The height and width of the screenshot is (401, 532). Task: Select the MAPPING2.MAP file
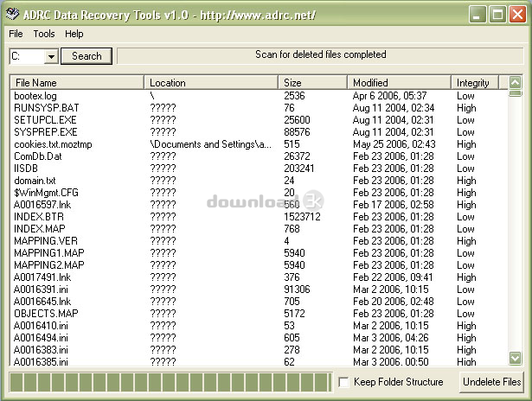[x=48, y=265]
